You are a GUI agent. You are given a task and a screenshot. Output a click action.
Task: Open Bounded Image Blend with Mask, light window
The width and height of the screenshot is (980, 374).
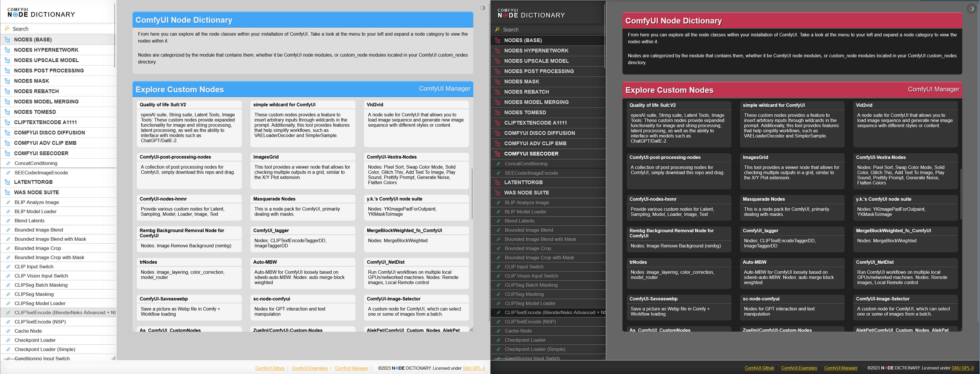(x=58, y=239)
